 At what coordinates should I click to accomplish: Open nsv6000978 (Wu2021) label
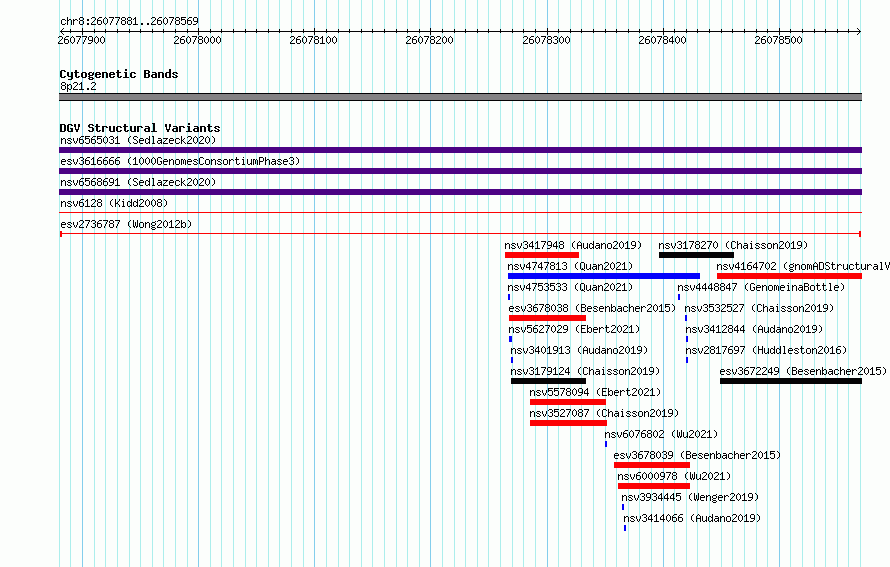tap(674, 476)
